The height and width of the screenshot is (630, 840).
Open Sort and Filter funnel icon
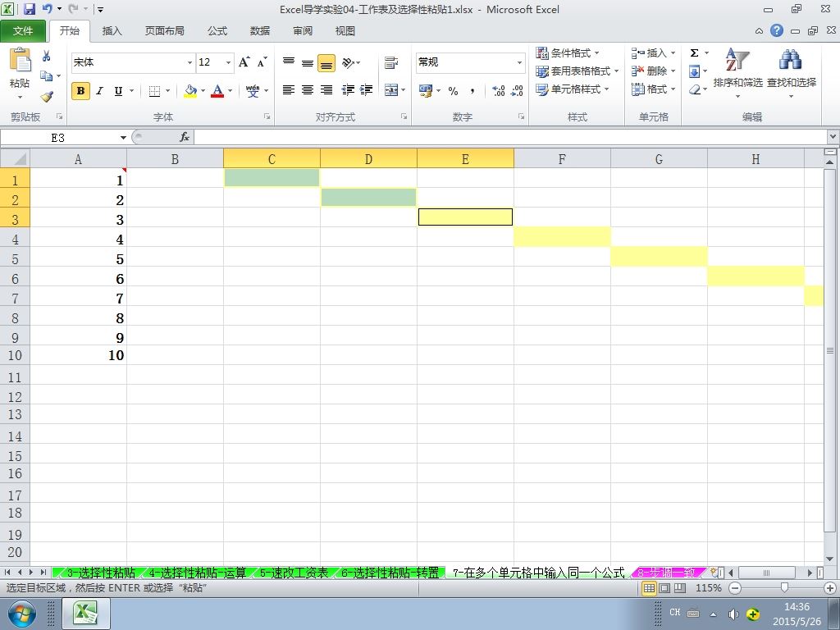737,59
